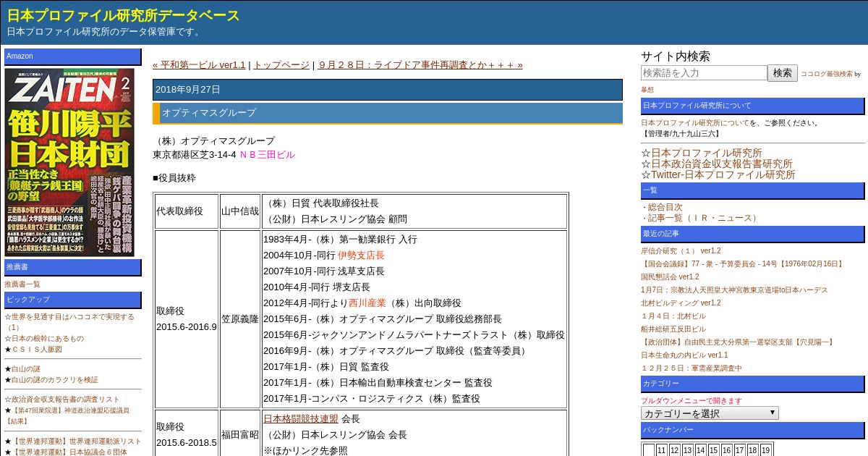Select backnumber page 11
The height and width of the screenshot is (456, 868).
tap(662, 450)
